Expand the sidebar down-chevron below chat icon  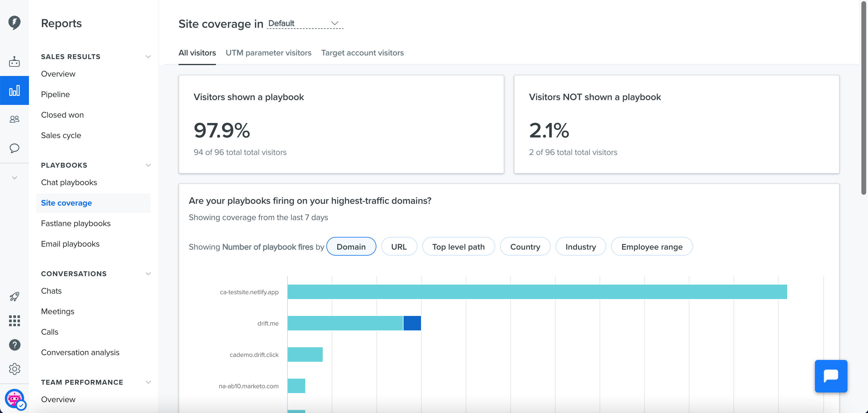(14, 178)
